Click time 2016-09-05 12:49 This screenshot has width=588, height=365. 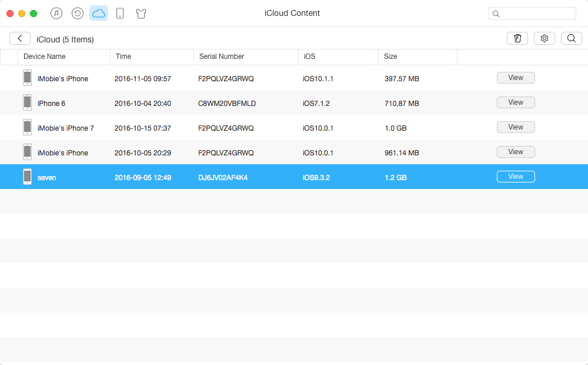pyautogui.click(x=142, y=178)
